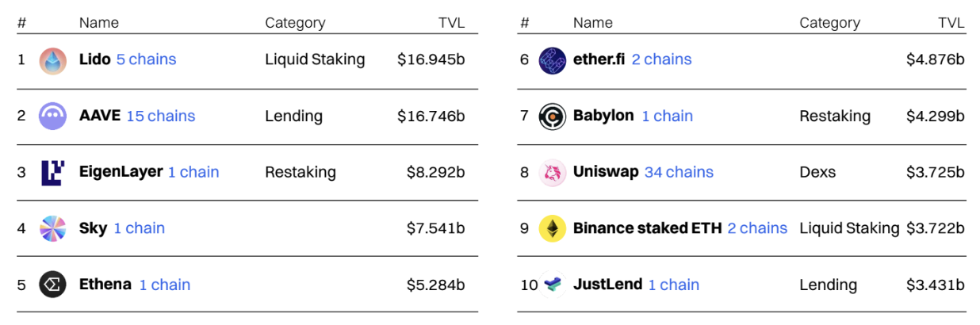The image size is (980, 325).
Task: Click the Babylon logo icon
Action: (552, 117)
